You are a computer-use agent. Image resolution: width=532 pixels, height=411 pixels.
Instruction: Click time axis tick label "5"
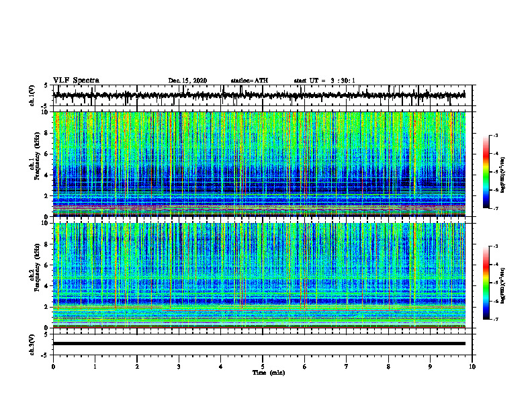(x=263, y=367)
